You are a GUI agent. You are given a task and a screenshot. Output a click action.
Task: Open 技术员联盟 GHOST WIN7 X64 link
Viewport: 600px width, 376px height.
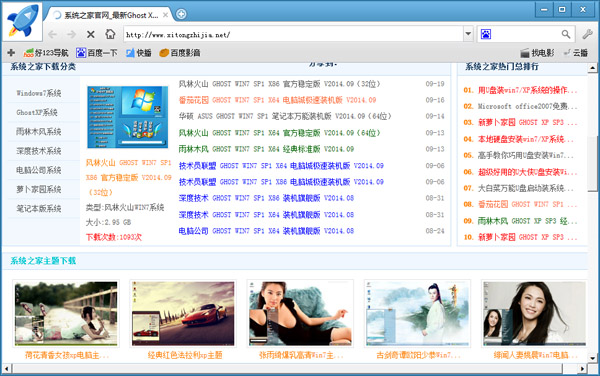(281, 166)
